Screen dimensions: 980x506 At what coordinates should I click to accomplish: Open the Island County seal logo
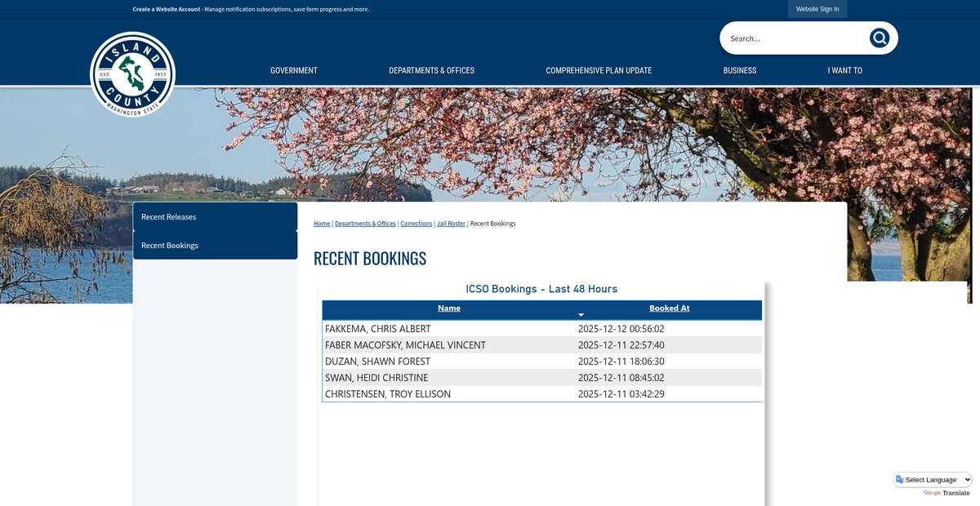[132, 74]
